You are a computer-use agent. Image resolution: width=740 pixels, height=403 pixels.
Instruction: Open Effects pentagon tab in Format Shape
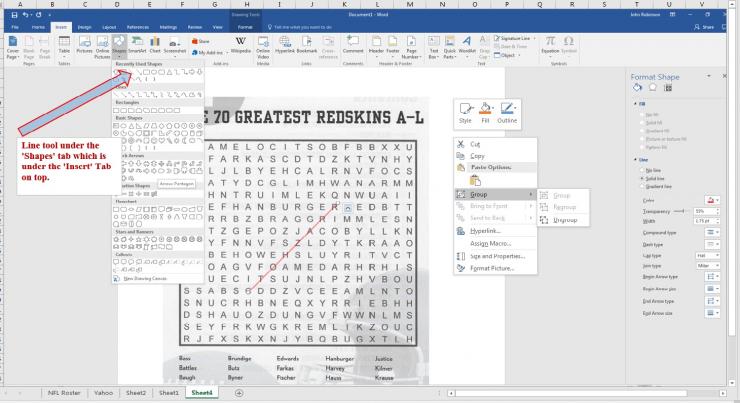coord(653,88)
